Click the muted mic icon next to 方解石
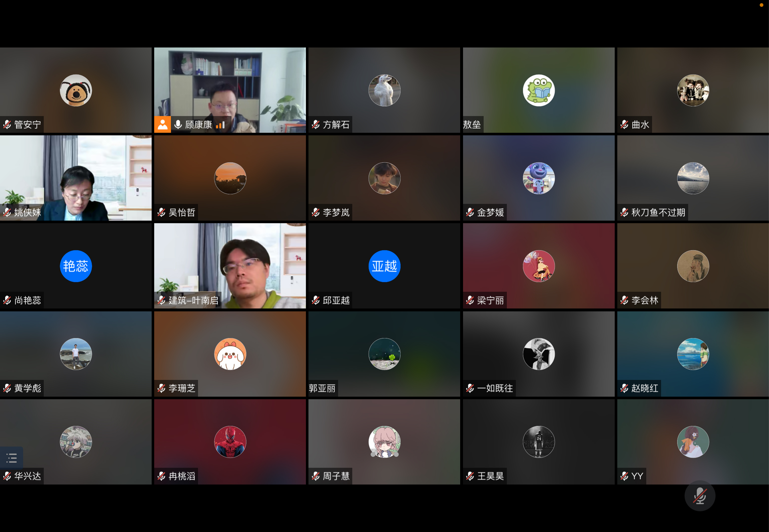Viewport: 769px width, 532px height. coord(316,125)
